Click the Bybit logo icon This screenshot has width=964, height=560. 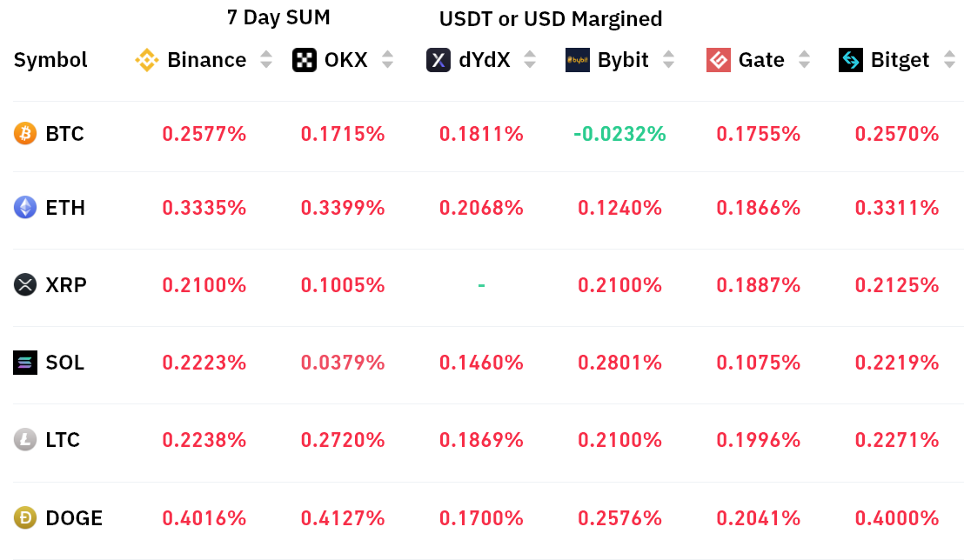(578, 60)
